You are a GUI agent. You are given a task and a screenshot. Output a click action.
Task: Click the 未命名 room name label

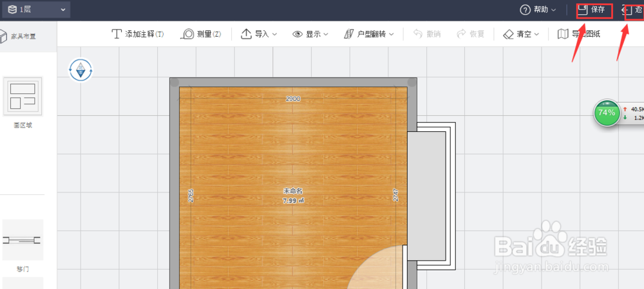pyautogui.click(x=293, y=191)
